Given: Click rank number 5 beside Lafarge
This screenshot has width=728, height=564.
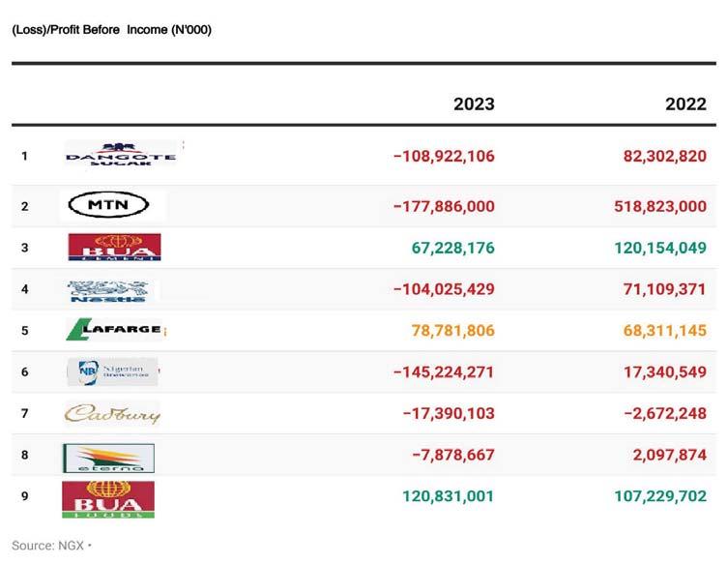Looking at the screenshot, I should tap(24, 331).
